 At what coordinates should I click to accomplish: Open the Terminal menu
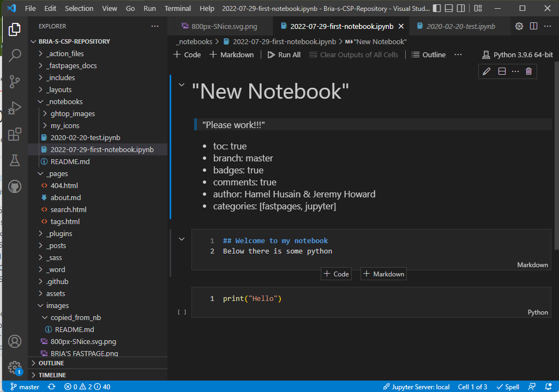[177, 8]
